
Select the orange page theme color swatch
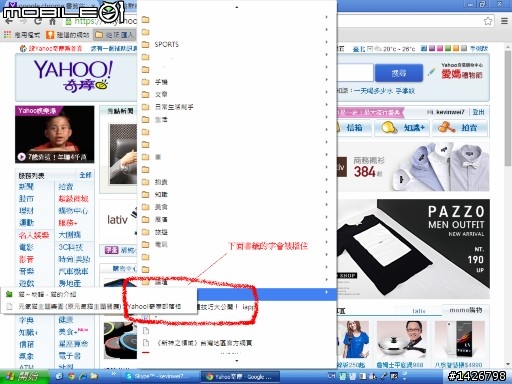tap(456, 49)
